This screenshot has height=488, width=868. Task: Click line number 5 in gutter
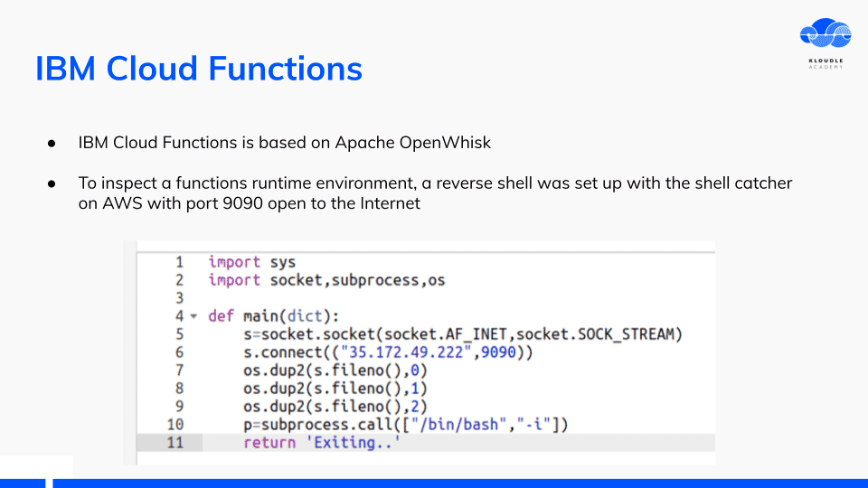pyautogui.click(x=179, y=334)
